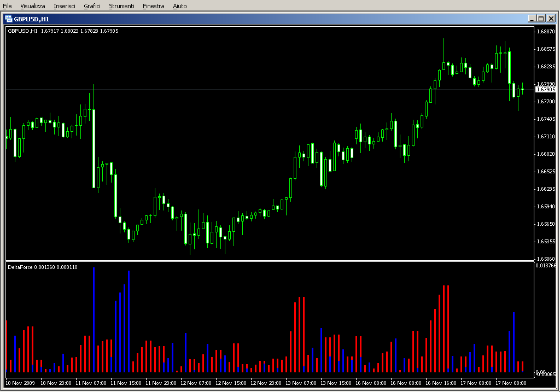This screenshot has height=392, width=560.
Task: Click the 1.66235 price scale value
Action: coord(546,189)
